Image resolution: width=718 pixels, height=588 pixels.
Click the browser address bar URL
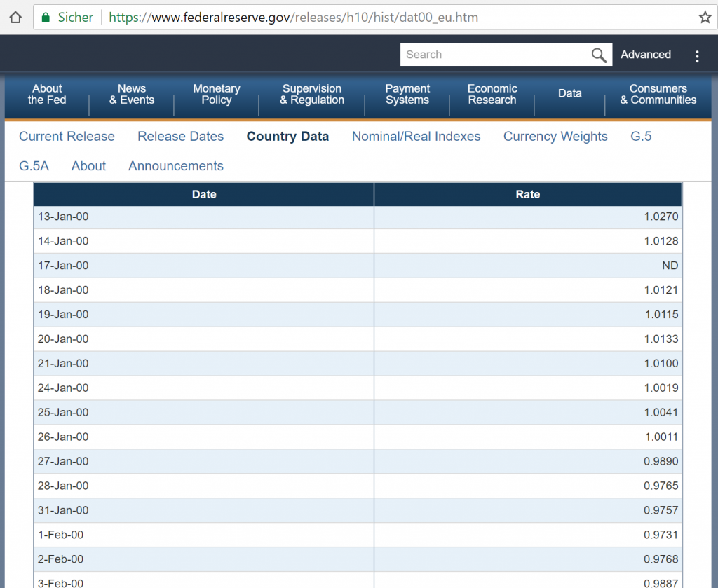point(294,18)
